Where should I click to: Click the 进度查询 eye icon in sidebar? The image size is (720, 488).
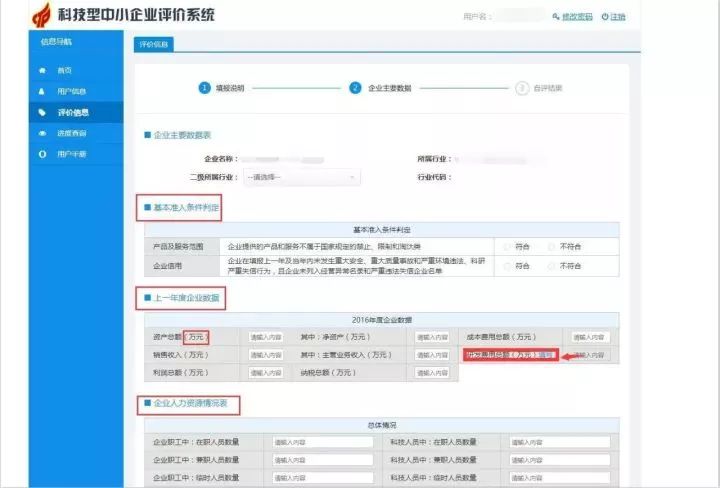click(x=42, y=133)
